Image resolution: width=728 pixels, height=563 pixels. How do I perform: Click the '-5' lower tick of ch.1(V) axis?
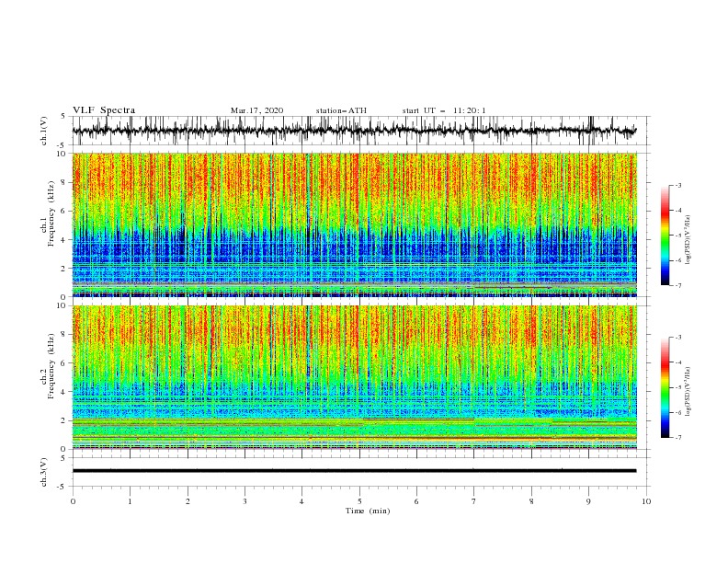click(x=63, y=145)
